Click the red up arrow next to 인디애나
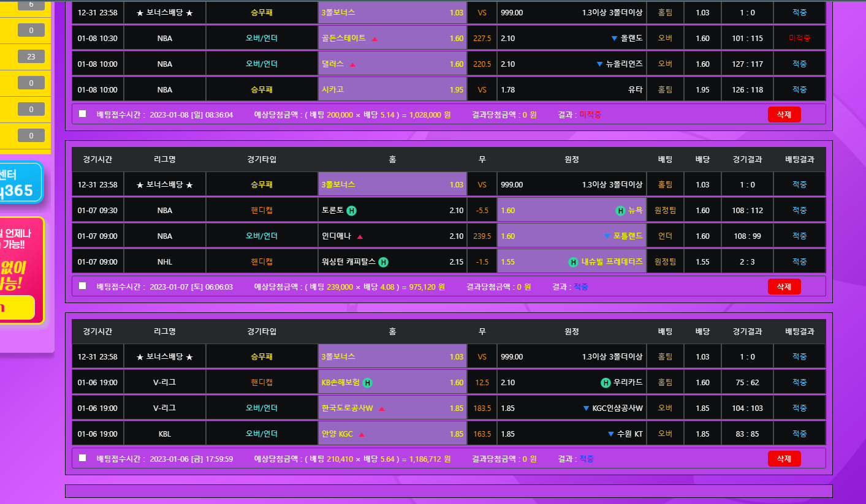Image resolution: width=866 pixels, height=504 pixels. (x=360, y=236)
